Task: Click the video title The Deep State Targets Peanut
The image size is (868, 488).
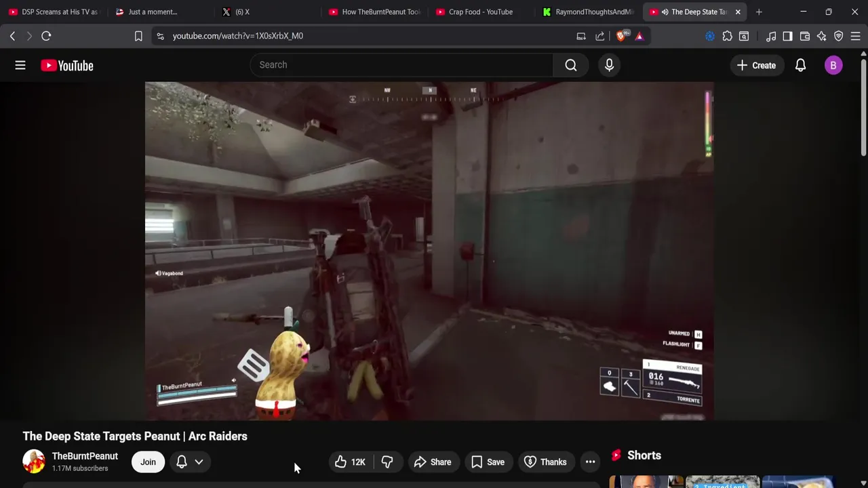Action: [x=135, y=436]
